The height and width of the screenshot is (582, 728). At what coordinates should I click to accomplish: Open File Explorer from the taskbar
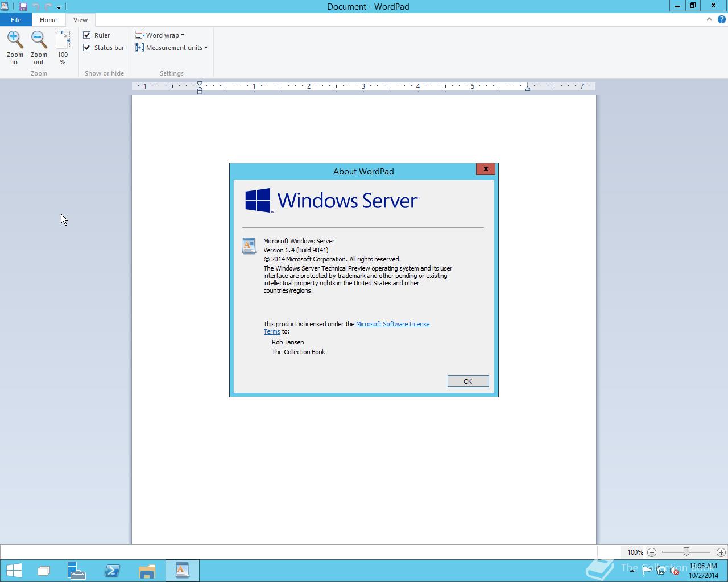[x=147, y=571]
